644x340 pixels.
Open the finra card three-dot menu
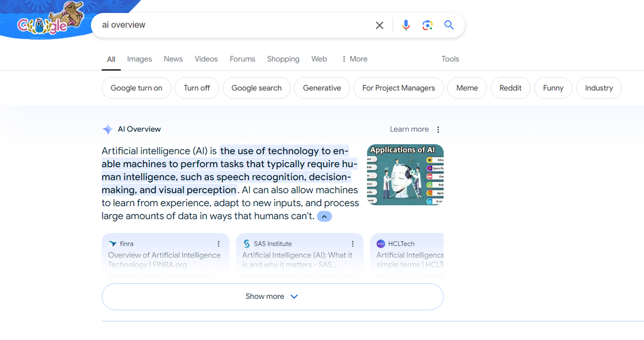pos(218,243)
